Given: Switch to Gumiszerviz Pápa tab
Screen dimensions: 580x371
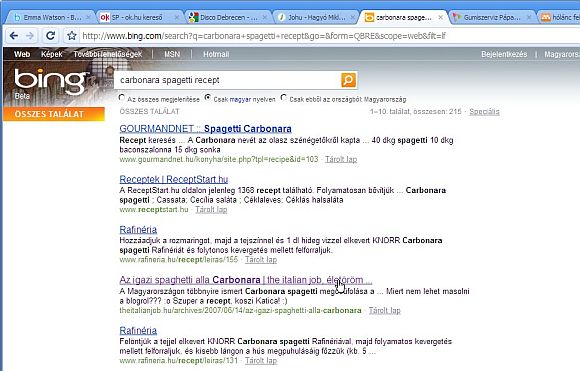Looking at the screenshot, I should tap(490, 17).
